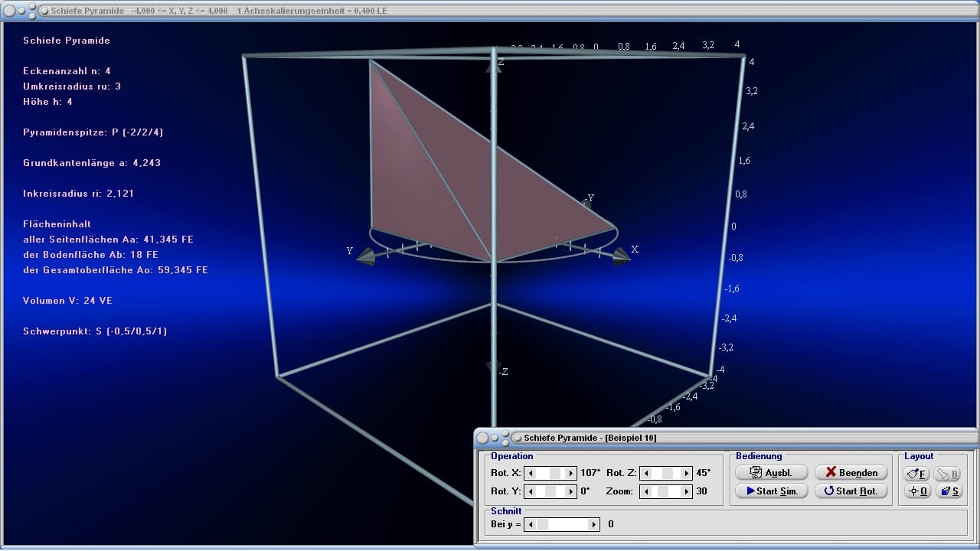Increase Rot. Z using the right arrow
The width and height of the screenshot is (980, 551).
pyautogui.click(x=686, y=473)
